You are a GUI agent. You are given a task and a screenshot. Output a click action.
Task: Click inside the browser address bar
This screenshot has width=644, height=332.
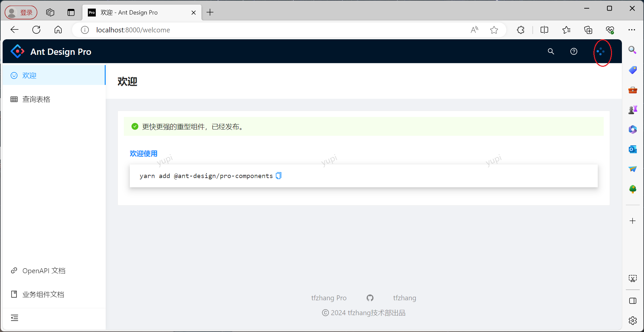coord(231,30)
